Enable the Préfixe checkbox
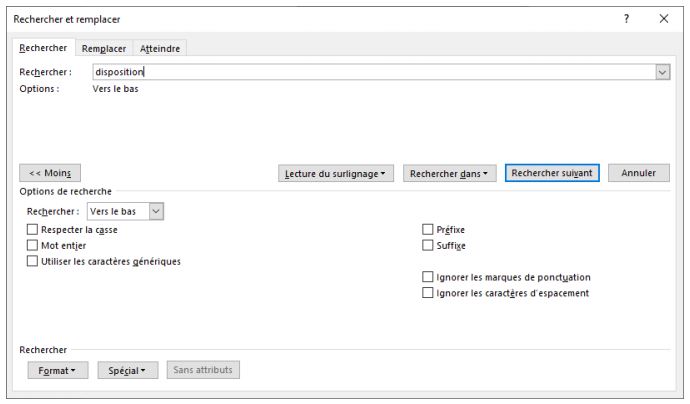 [428, 230]
